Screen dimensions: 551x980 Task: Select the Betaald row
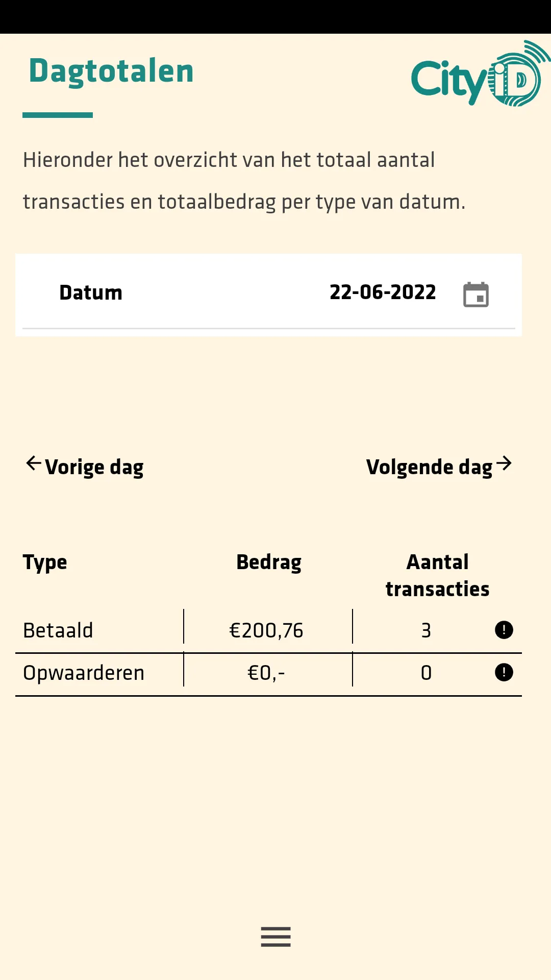[x=268, y=630]
